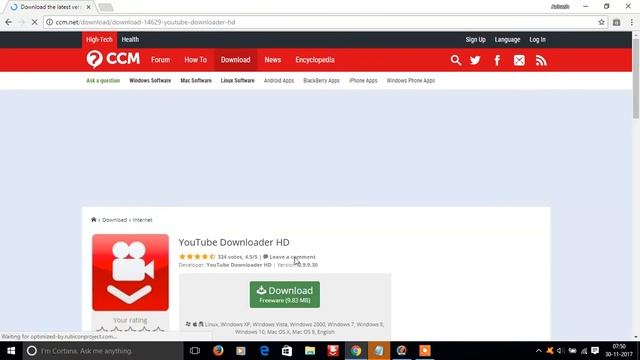Open the News menu item
The width and height of the screenshot is (640, 360).
coord(273,60)
